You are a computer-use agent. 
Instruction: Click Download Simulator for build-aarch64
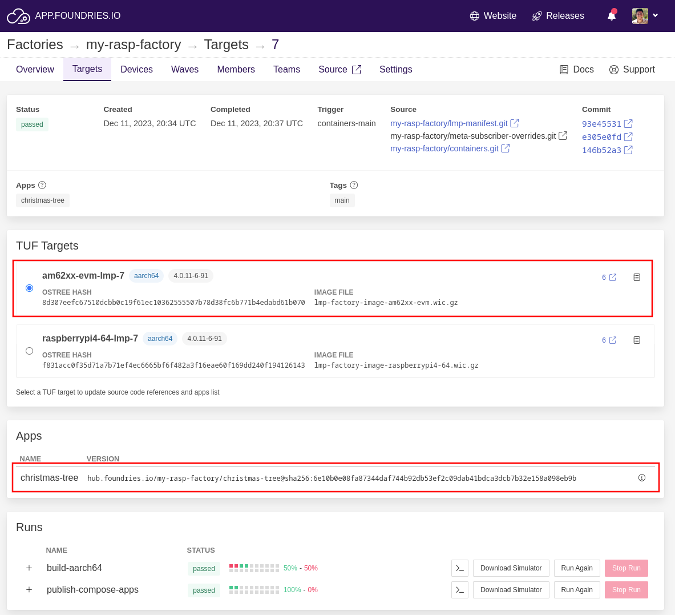(510, 568)
